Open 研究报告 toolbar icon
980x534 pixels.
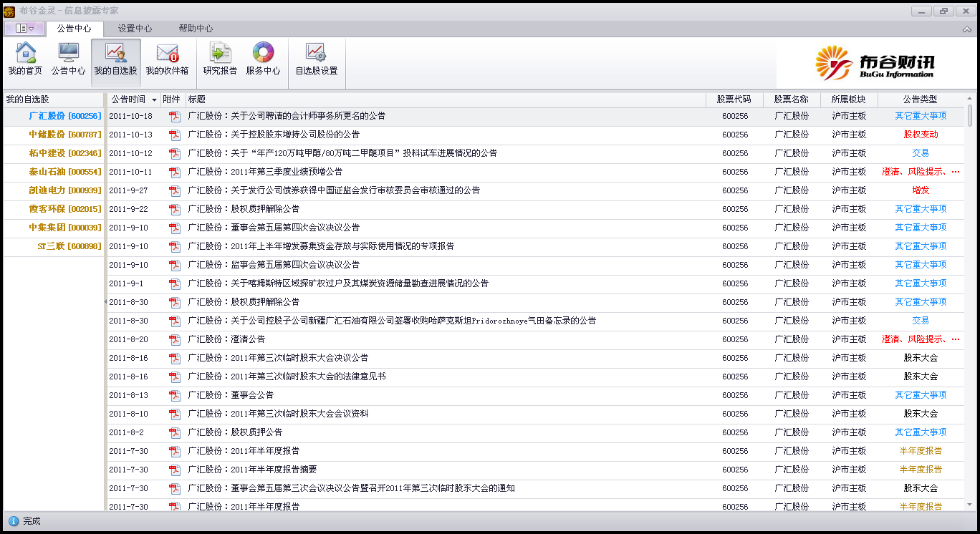tap(220, 59)
